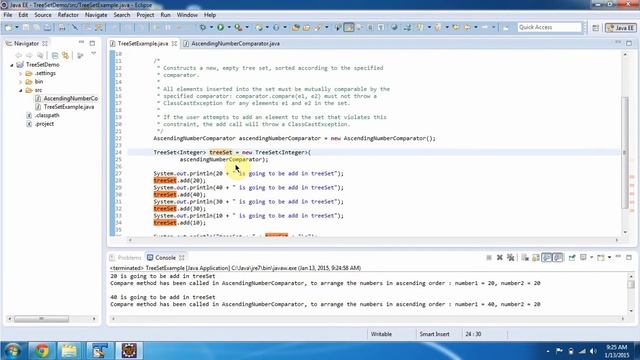
Task: Switch to AscendingNumberComparator.java editor tab
Action: tap(236, 43)
